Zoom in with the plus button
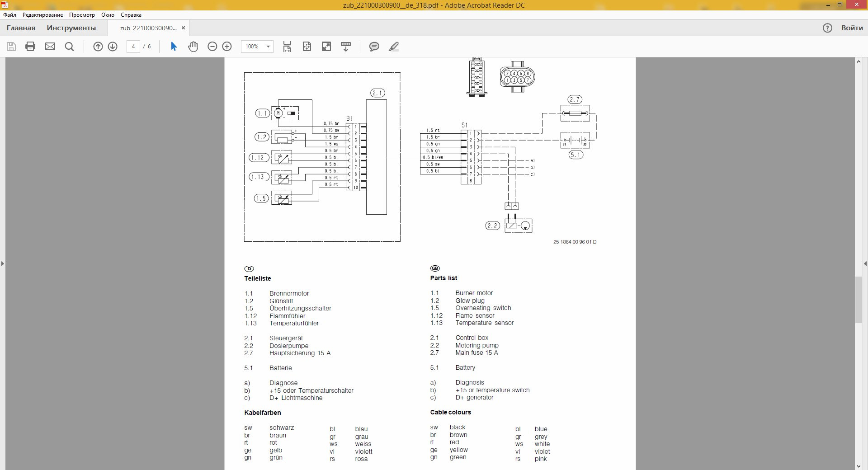The height and width of the screenshot is (470, 868). click(227, 47)
